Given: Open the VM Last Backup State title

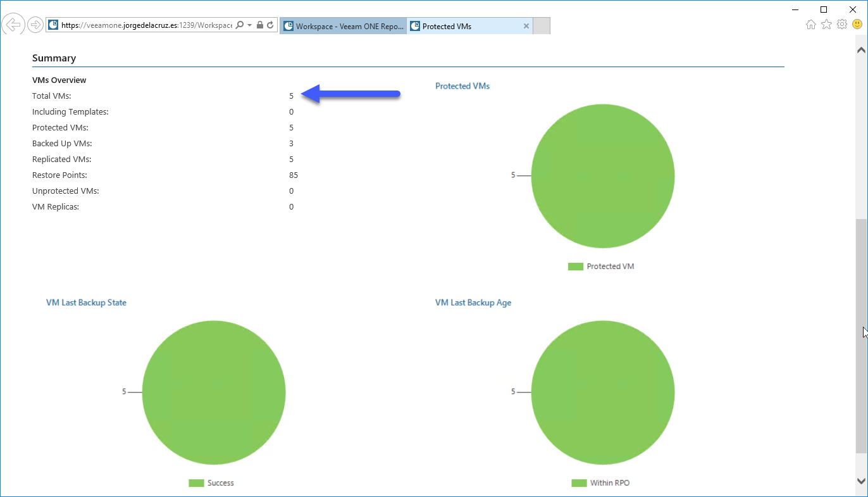Looking at the screenshot, I should click(86, 303).
